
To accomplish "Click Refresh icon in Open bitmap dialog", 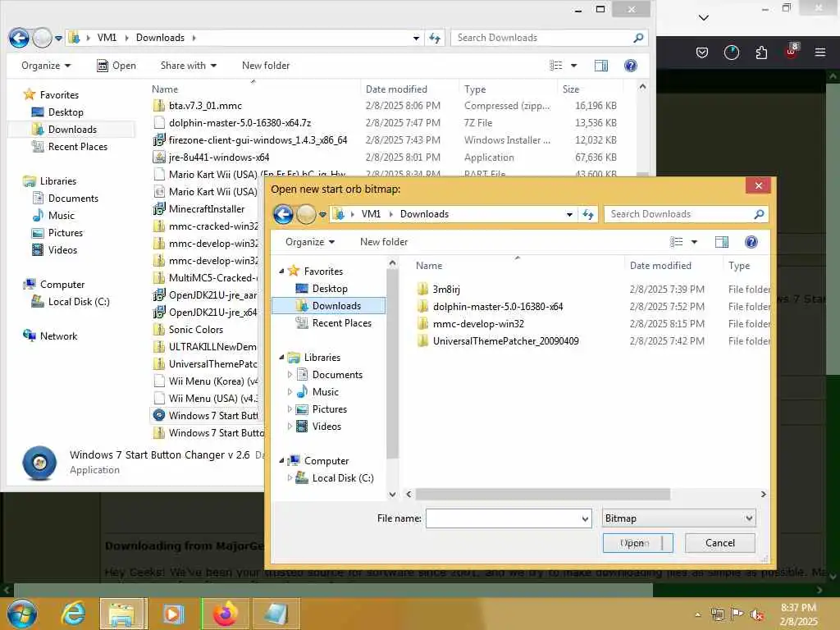I will coord(588,214).
